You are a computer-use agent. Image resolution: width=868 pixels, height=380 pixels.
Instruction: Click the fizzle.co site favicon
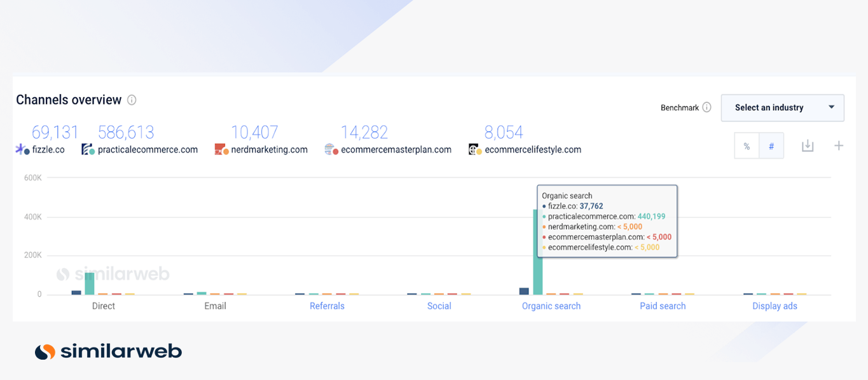[x=23, y=150]
